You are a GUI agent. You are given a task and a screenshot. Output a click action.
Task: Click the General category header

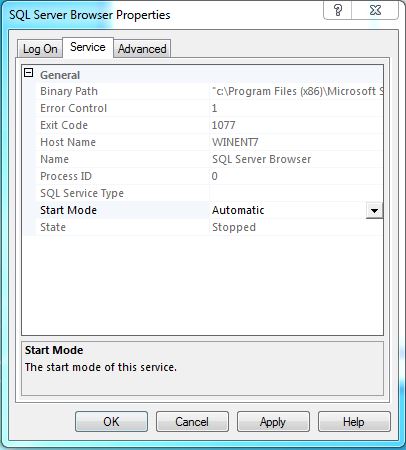[x=60, y=75]
